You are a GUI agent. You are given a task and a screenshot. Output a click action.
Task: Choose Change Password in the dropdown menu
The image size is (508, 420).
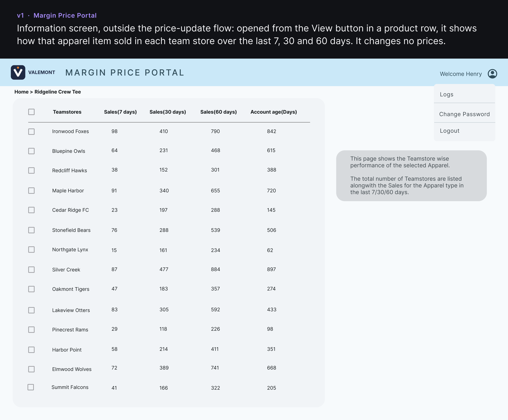pos(464,114)
